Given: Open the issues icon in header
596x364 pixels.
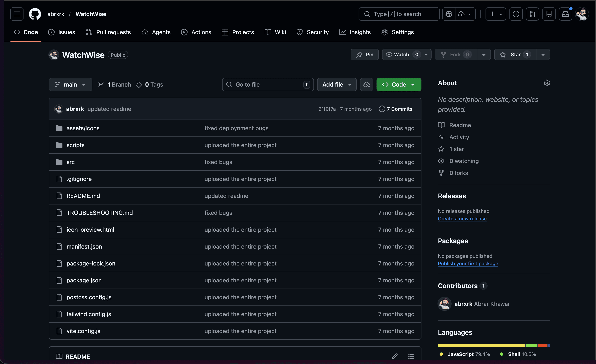Looking at the screenshot, I should [x=516, y=14].
